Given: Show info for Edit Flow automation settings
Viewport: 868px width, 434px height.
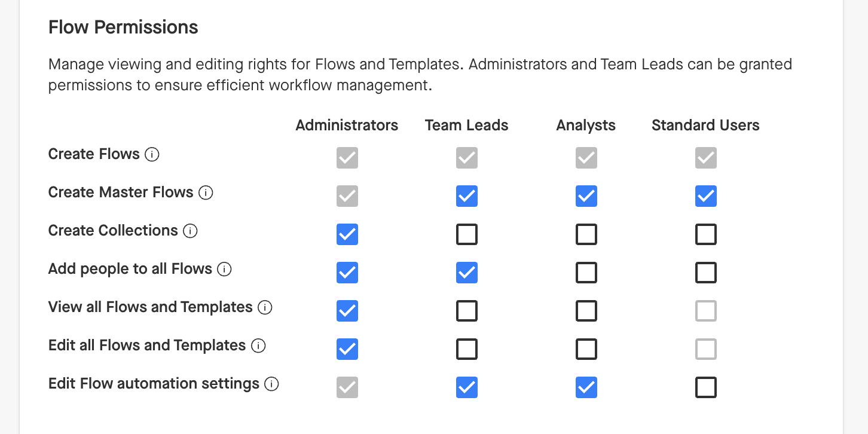Looking at the screenshot, I should click(x=271, y=384).
